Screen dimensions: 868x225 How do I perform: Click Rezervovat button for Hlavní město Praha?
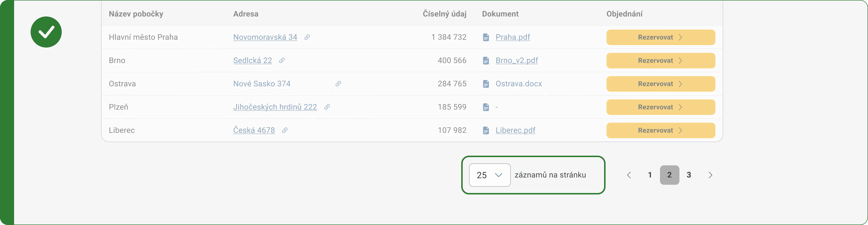[661, 37]
